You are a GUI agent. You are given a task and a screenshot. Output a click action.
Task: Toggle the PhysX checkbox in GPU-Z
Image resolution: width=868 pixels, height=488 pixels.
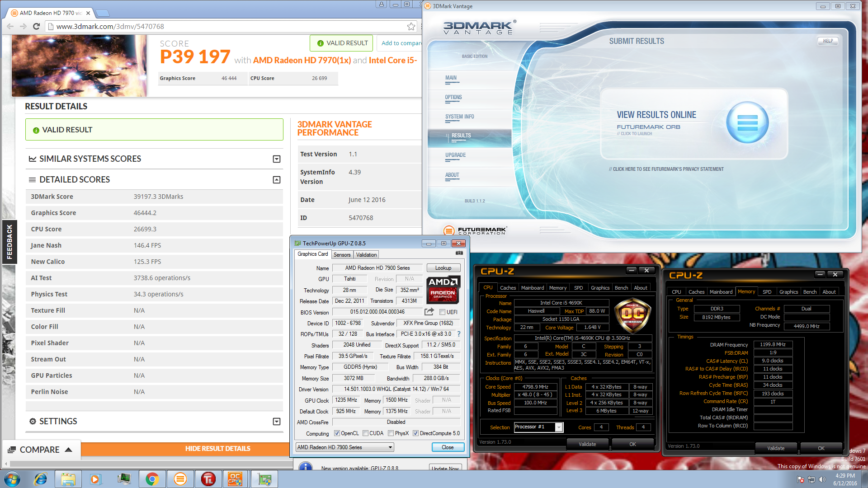(391, 433)
